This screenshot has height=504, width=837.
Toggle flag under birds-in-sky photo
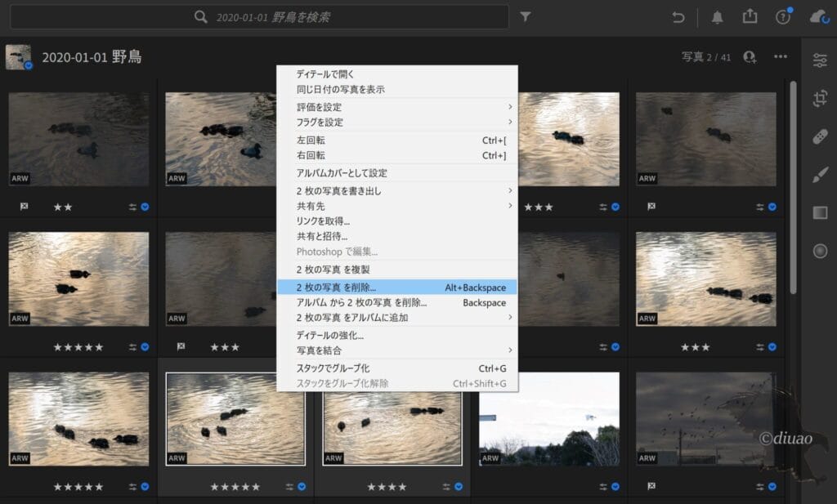pyautogui.click(x=651, y=486)
